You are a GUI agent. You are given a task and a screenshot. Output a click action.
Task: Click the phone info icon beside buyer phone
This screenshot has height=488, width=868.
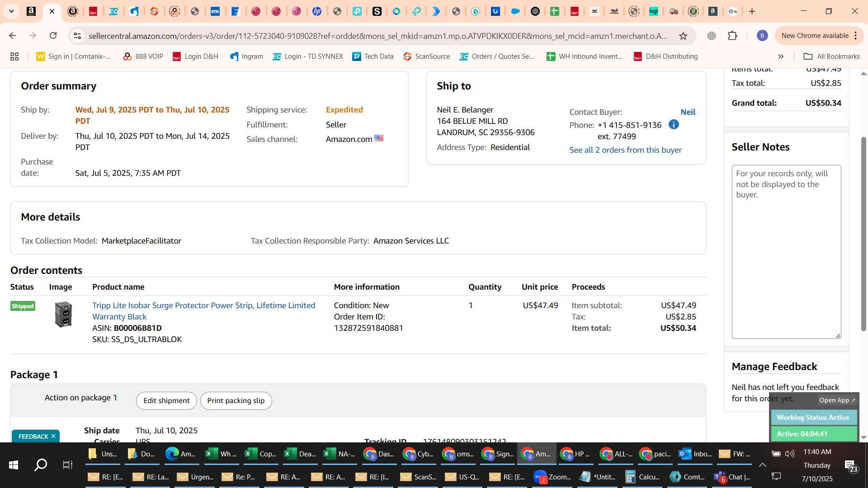pos(674,124)
